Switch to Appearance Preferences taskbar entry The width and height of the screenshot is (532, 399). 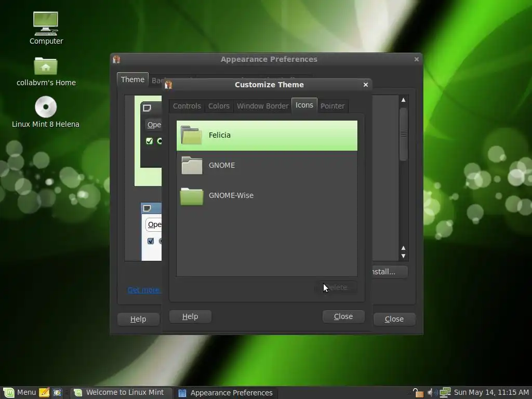pos(227,393)
